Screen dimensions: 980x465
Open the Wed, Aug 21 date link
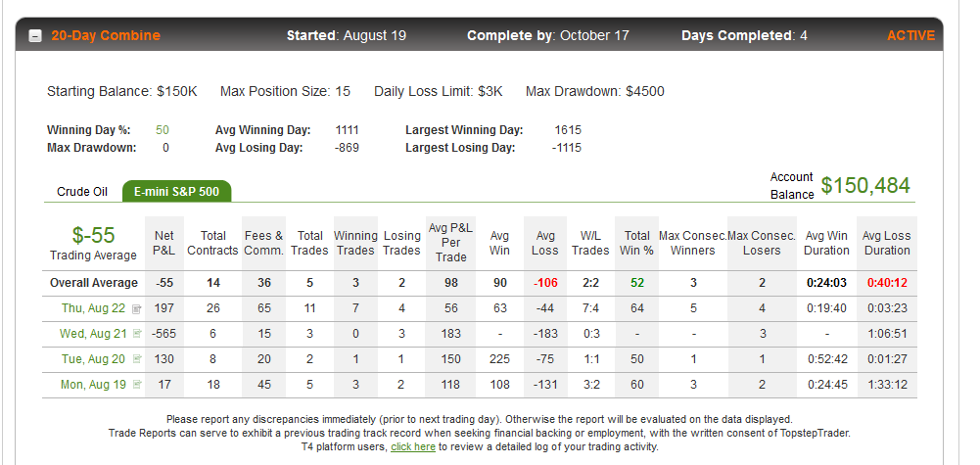[x=93, y=334]
